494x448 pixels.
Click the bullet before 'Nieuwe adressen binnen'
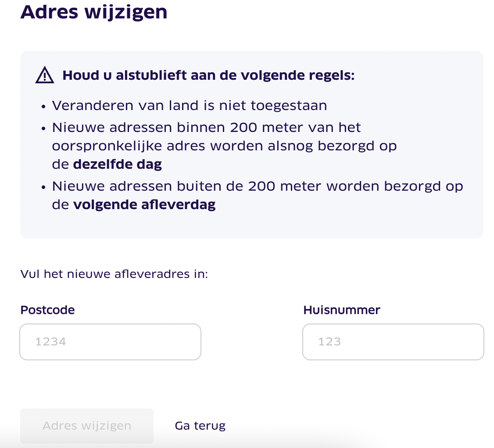43,128
